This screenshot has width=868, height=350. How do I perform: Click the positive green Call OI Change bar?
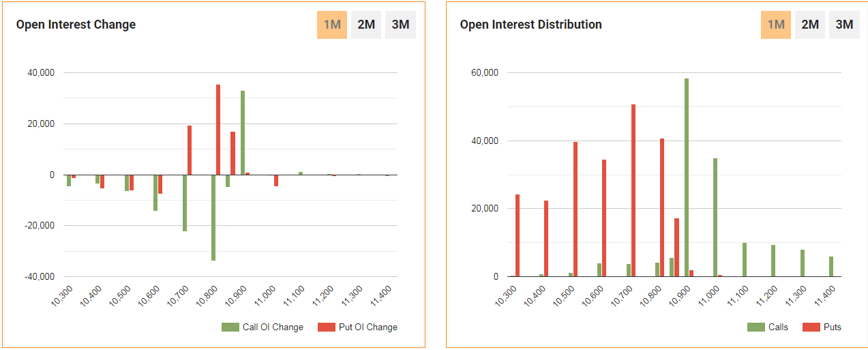click(242, 133)
